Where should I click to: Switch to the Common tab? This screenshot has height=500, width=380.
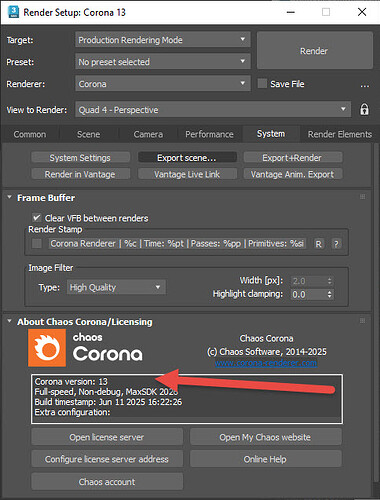tap(30, 134)
